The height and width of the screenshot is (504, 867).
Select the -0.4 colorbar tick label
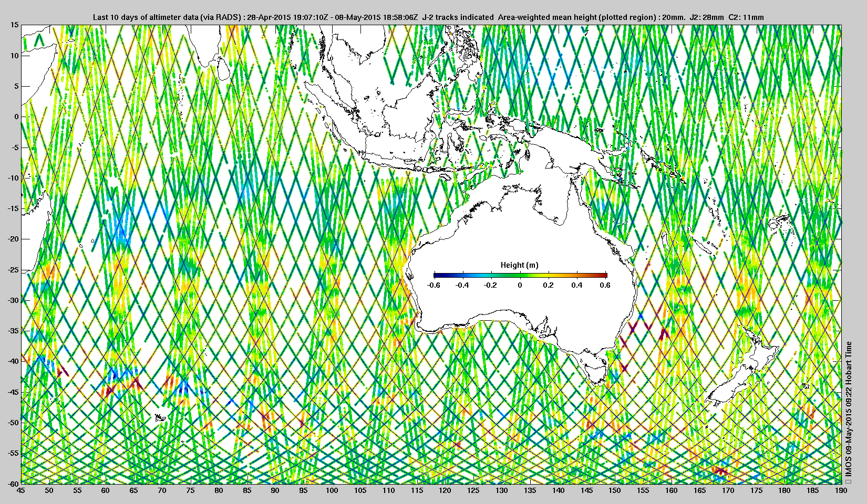pos(462,285)
